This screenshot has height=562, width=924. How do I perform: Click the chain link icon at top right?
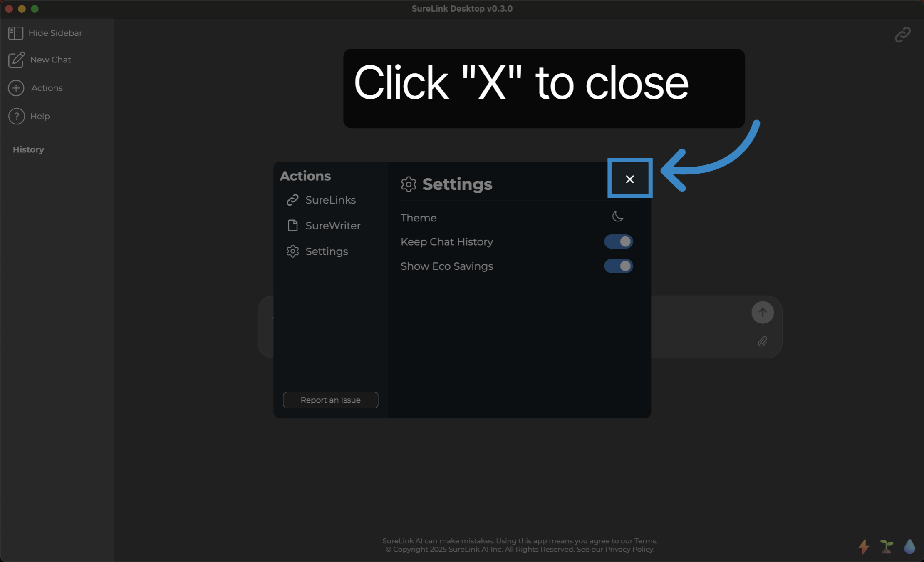click(903, 35)
